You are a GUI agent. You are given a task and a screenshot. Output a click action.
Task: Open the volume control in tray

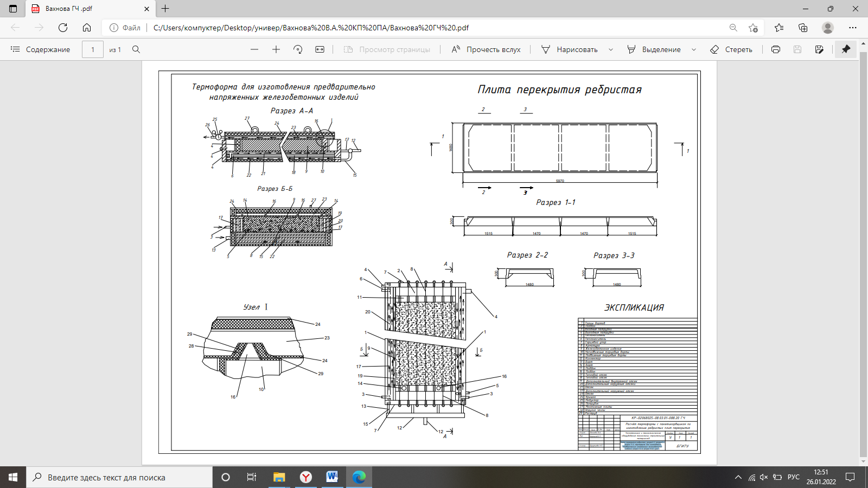click(764, 477)
